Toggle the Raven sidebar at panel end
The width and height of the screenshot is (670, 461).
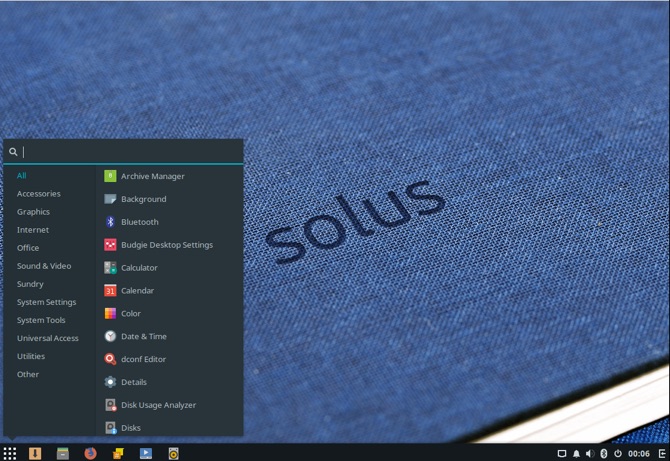661,453
